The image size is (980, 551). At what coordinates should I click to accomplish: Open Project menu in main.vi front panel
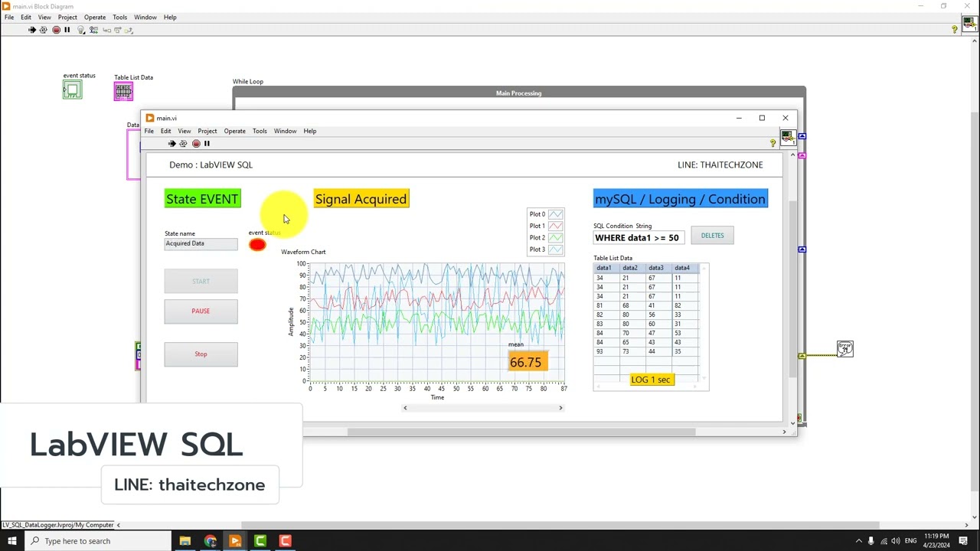[207, 131]
